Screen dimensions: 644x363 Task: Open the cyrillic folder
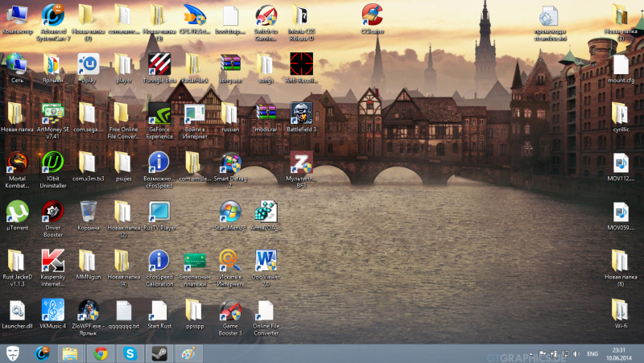[620, 113]
